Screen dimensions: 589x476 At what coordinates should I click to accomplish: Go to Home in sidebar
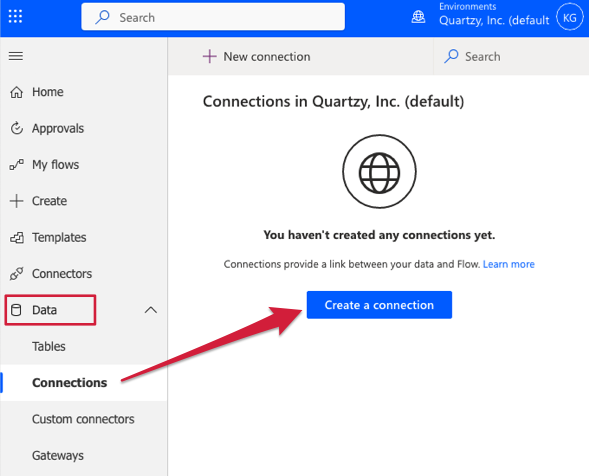click(x=47, y=92)
